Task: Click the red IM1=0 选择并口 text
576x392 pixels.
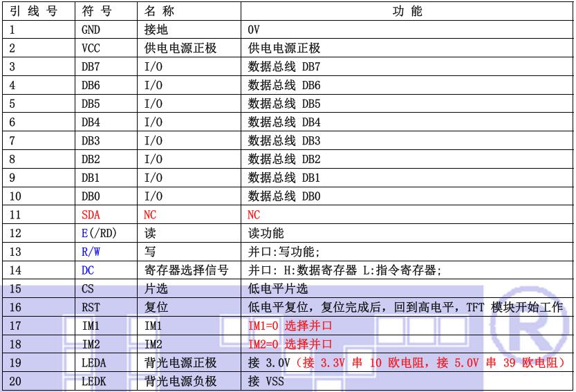Action: click(x=290, y=326)
